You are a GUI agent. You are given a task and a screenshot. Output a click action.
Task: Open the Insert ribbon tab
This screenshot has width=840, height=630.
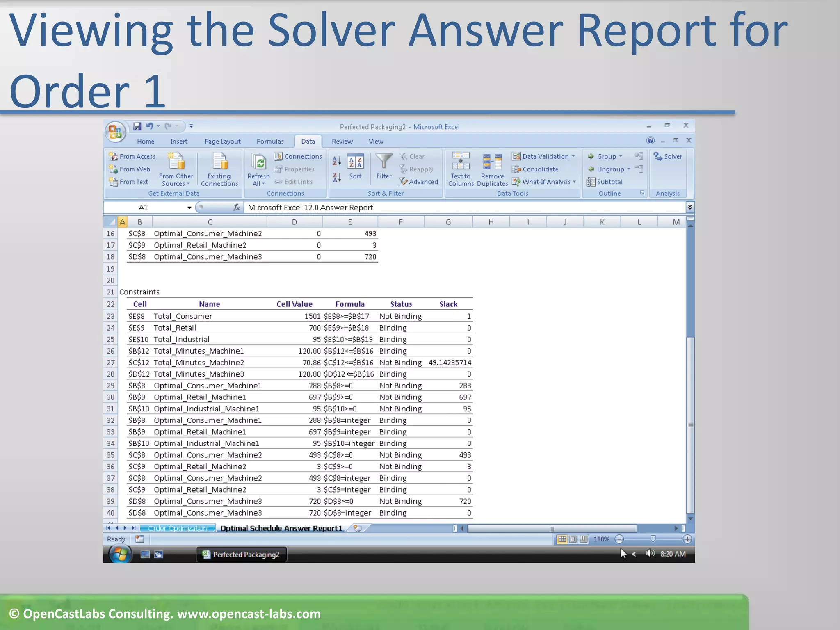point(179,142)
